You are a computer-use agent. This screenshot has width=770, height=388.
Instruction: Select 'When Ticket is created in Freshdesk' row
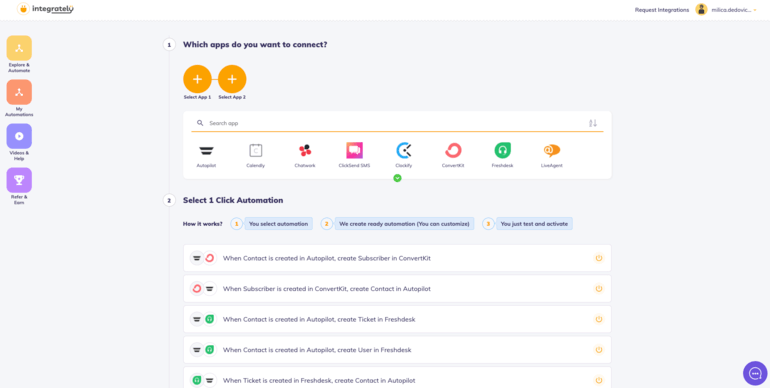pos(397,377)
